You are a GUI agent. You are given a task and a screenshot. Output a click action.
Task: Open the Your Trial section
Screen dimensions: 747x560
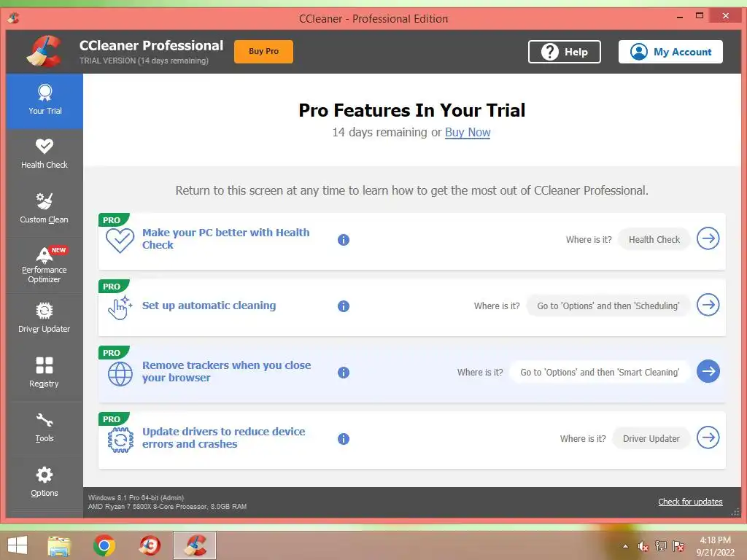(44, 101)
